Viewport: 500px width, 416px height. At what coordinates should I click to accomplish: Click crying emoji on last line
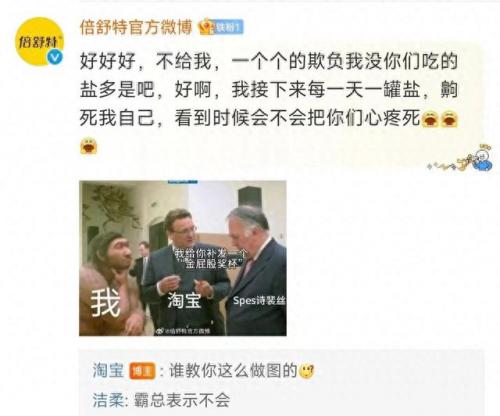89,146
